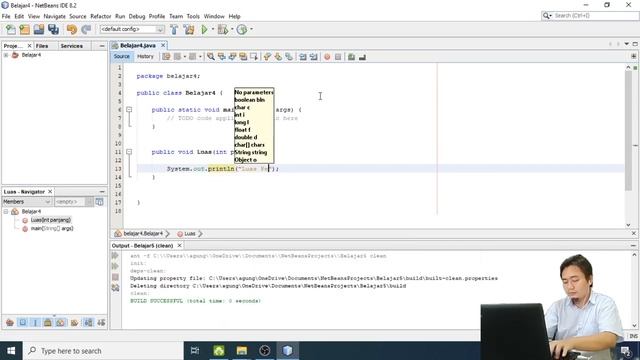Switch to the Services tab
The height and width of the screenshot is (360, 640).
point(71,46)
